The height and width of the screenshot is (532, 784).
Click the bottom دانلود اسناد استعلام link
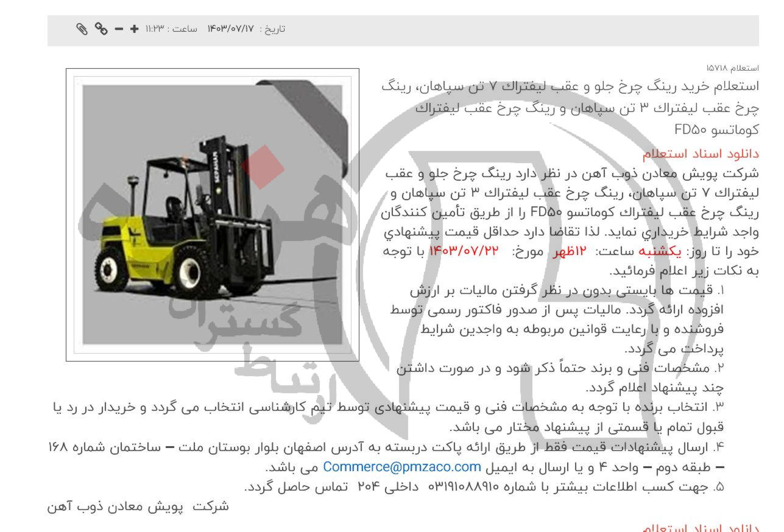[700, 527]
